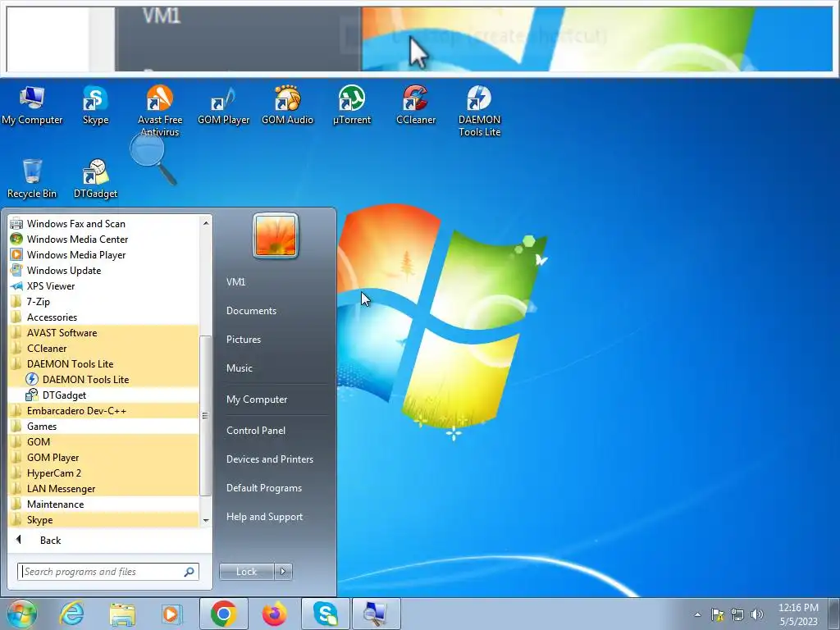840x630 pixels.
Task: Open Firefox from the taskbar
Action: tap(274, 614)
